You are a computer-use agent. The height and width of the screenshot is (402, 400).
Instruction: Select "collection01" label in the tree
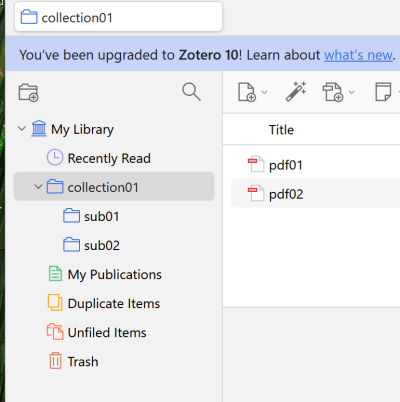pyautogui.click(x=103, y=187)
